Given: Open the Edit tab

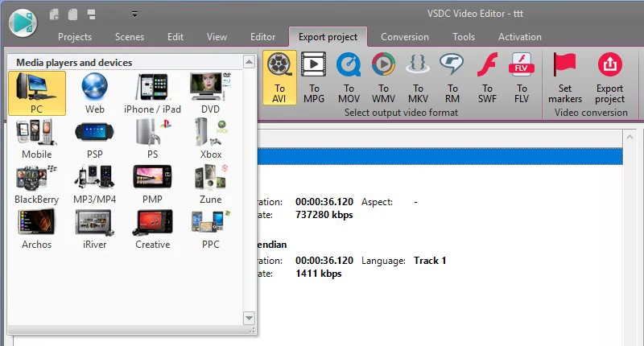Looking at the screenshot, I should point(175,37).
